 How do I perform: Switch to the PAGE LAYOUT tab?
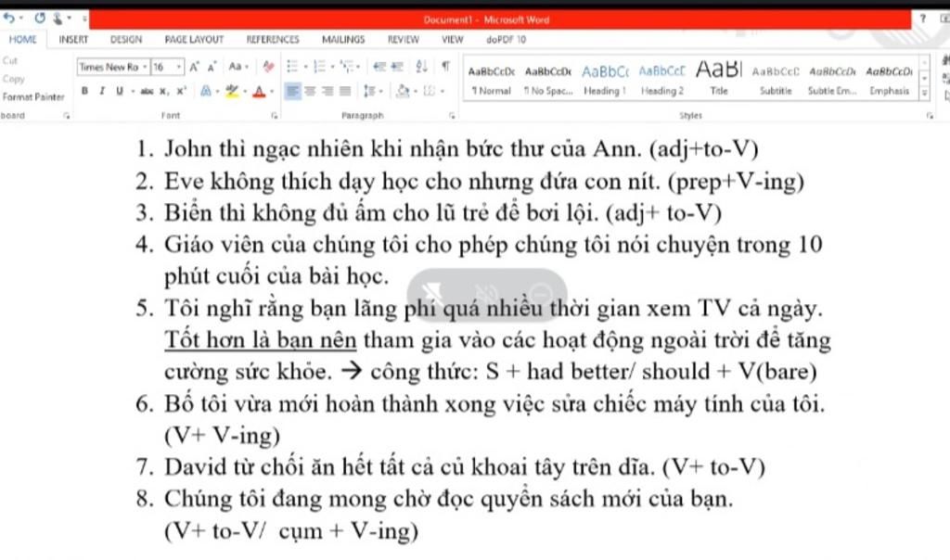(x=194, y=39)
